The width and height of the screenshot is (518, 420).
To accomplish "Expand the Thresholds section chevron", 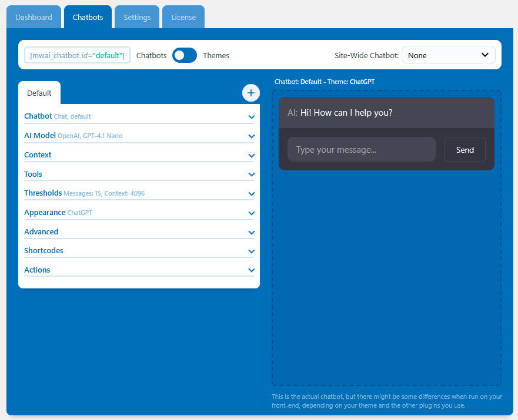I will click(251, 194).
